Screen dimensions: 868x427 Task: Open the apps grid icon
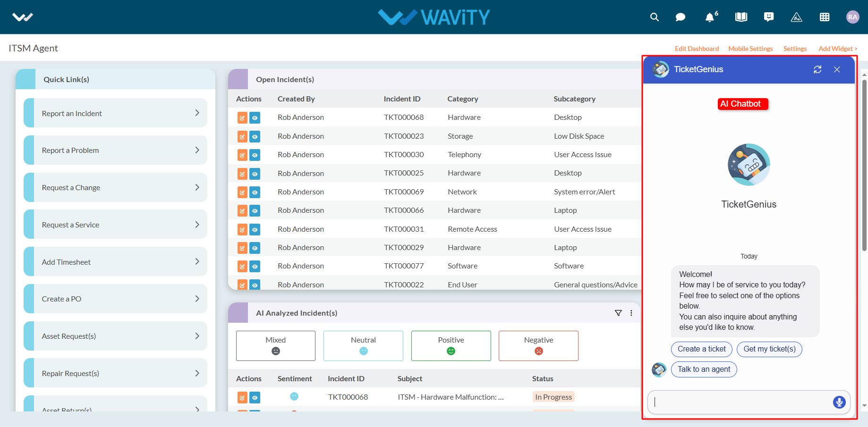[825, 17]
